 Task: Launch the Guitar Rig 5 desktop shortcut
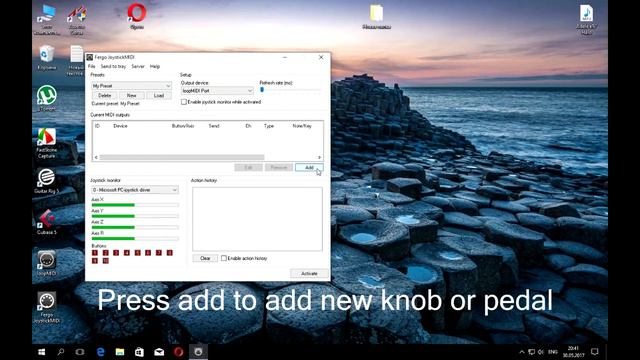click(47, 180)
